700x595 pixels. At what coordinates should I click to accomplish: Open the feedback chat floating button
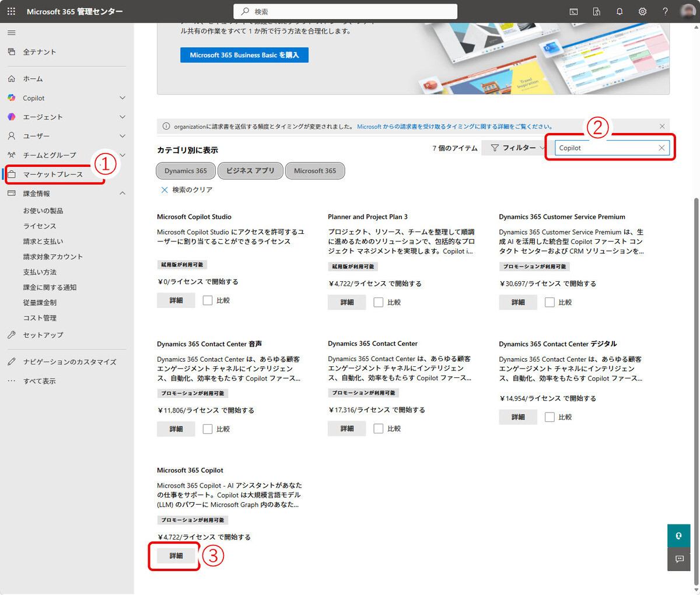coord(679,559)
